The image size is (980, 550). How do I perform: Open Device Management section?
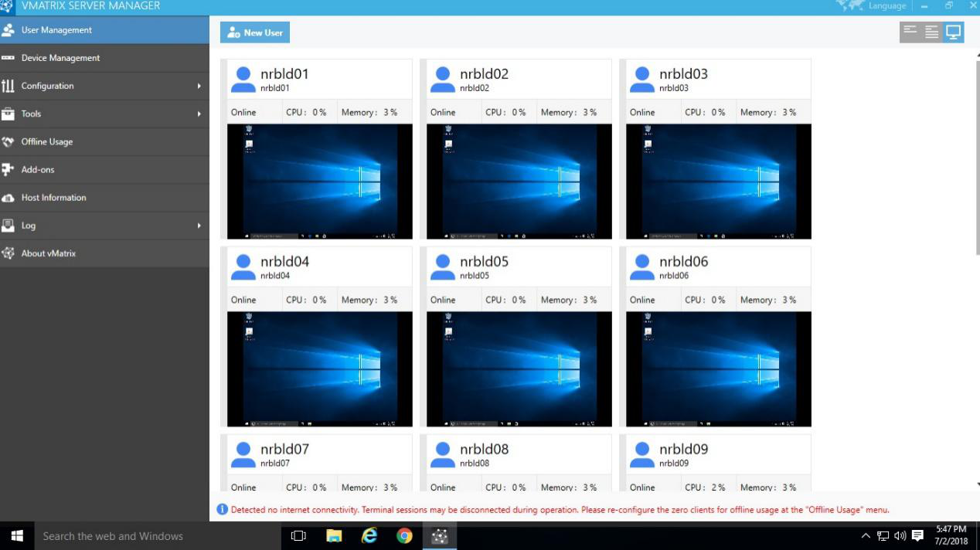tap(104, 58)
